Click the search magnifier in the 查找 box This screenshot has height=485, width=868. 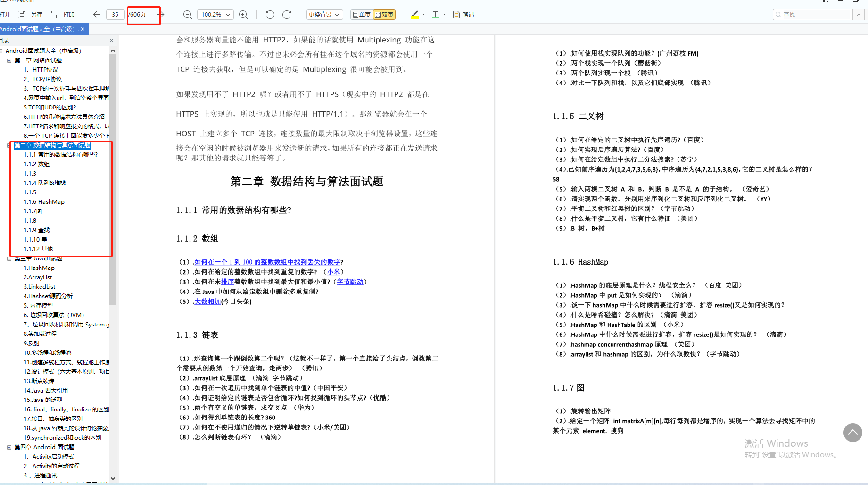coord(778,15)
